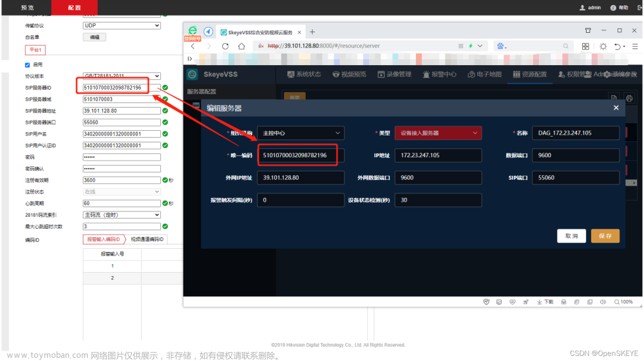Open a new browser tab with plus
The height and width of the screenshot is (361, 644).
coord(312,32)
